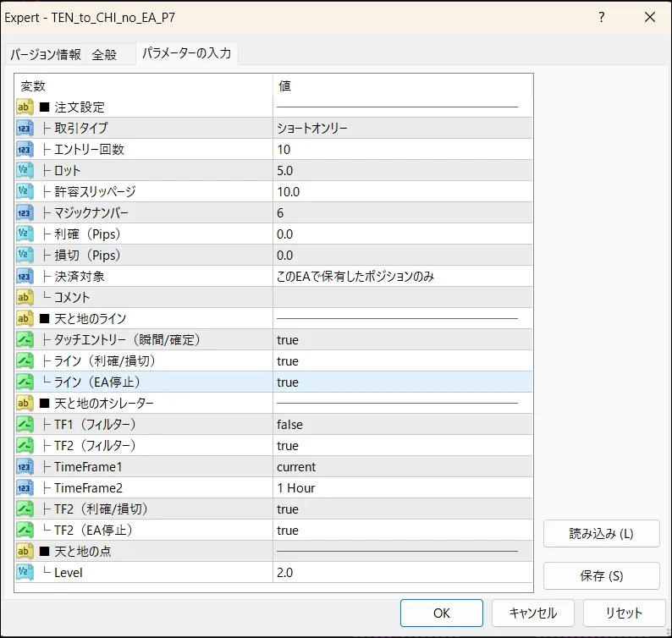The height and width of the screenshot is (638, 672).
Task: Open the help question mark button
Action: 602,17
